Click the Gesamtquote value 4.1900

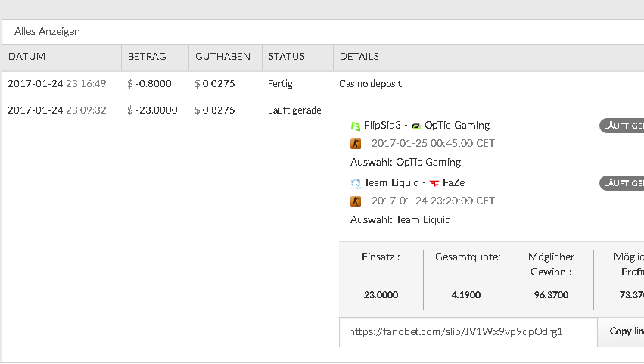pyautogui.click(x=466, y=295)
